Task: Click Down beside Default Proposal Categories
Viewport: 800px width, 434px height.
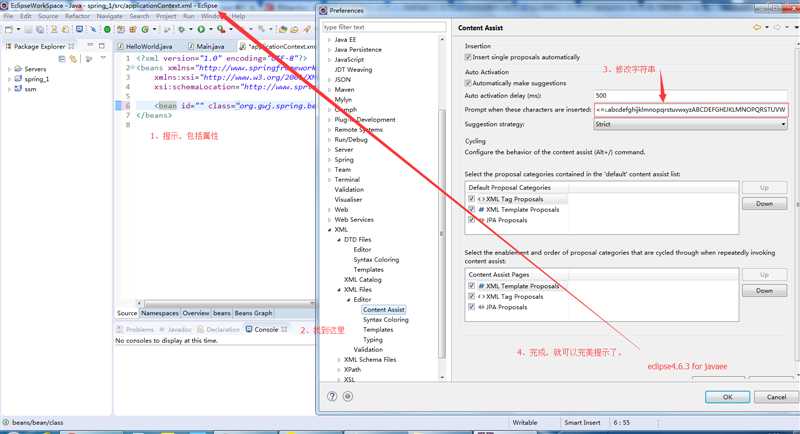Action: pyautogui.click(x=764, y=203)
